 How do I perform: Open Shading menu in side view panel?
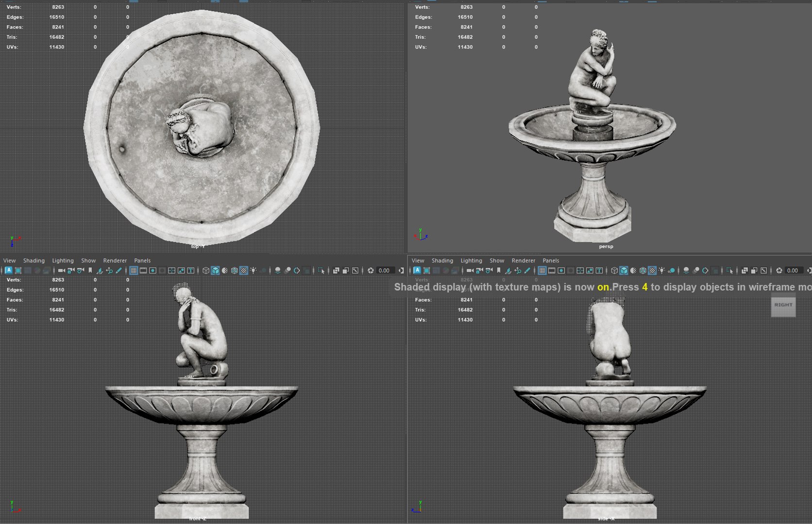(442, 261)
